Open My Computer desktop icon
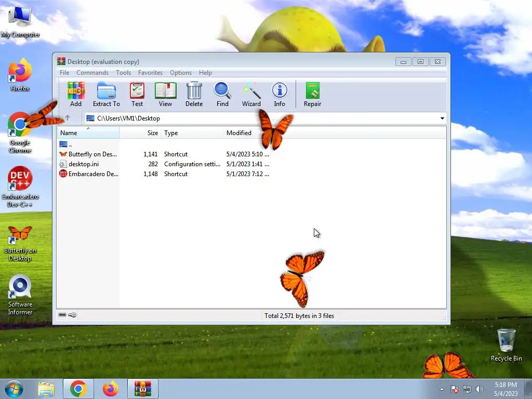 pyautogui.click(x=20, y=22)
